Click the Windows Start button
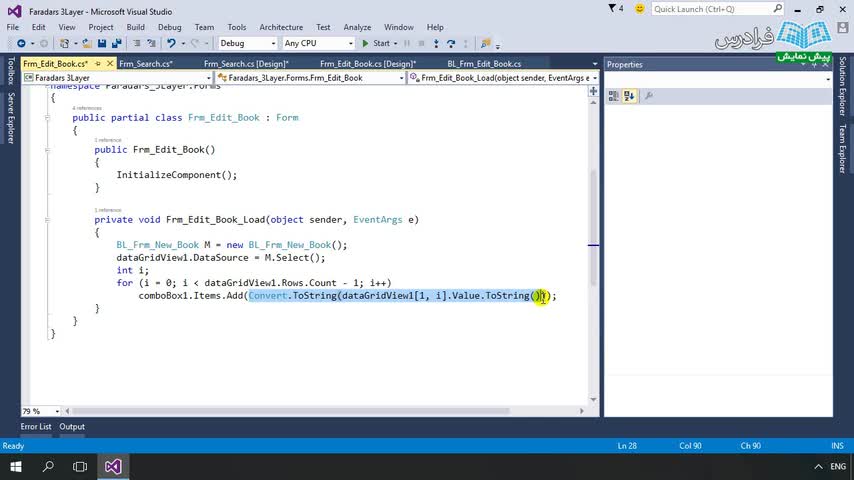Image resolution: width=854 pixels, height=480 pixels. [x=16, y=466]
